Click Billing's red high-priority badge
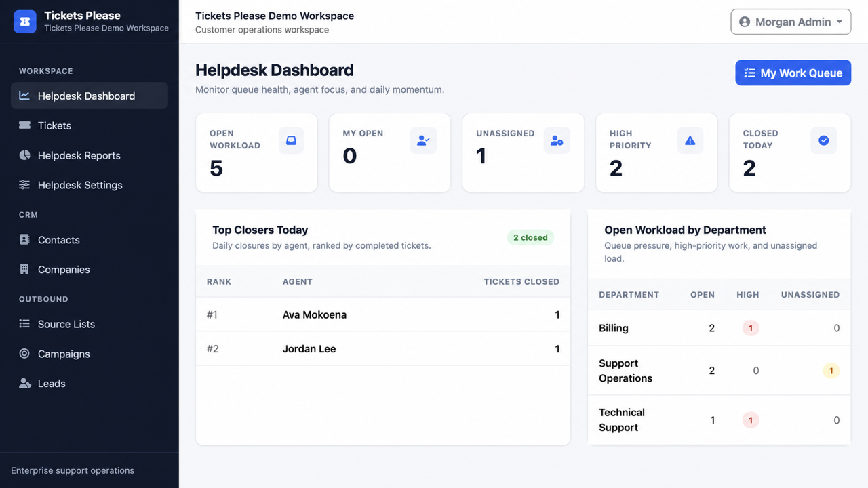 pyautogui.click(x=750, y=328)
